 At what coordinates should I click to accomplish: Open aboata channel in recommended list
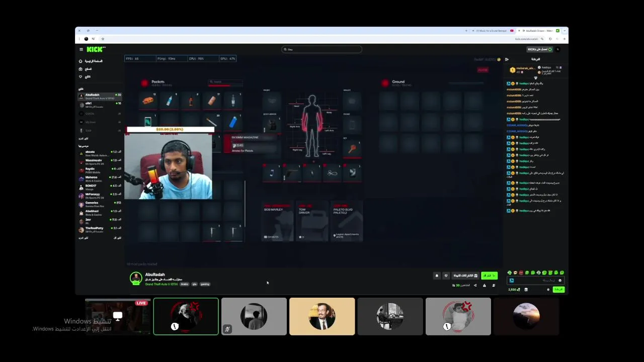click(100, 153)
